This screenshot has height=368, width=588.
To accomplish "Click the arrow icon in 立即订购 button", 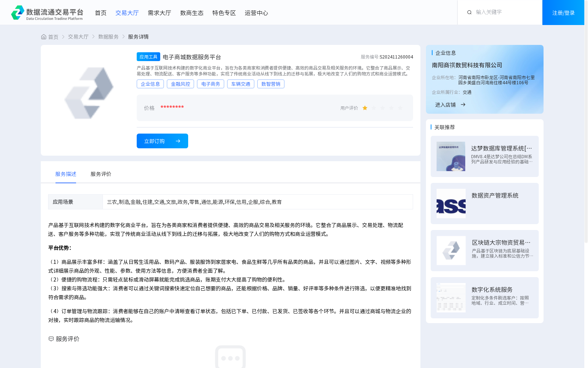I will pos(178,141).
